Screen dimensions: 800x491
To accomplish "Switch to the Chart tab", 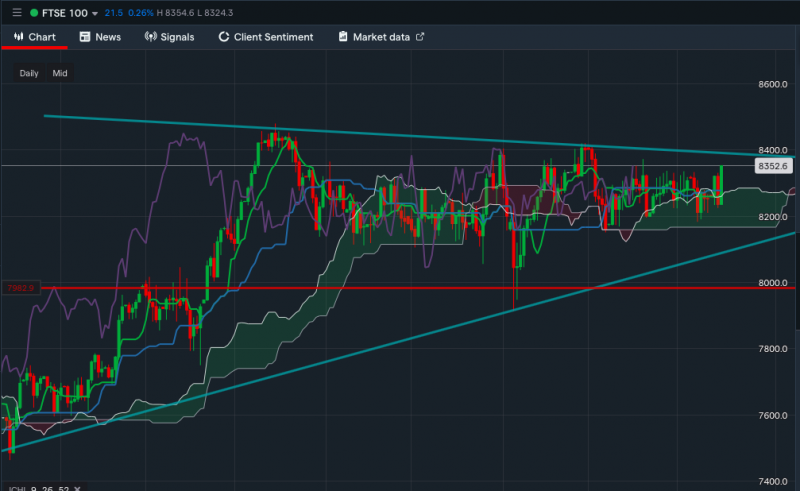I will (x=34, y=37).
